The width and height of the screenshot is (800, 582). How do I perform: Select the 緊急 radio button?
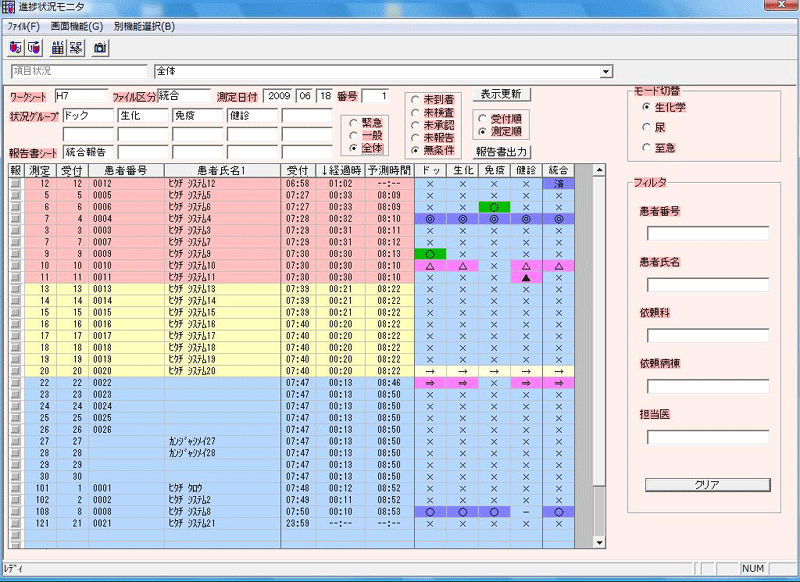click(x=354, y=122)
